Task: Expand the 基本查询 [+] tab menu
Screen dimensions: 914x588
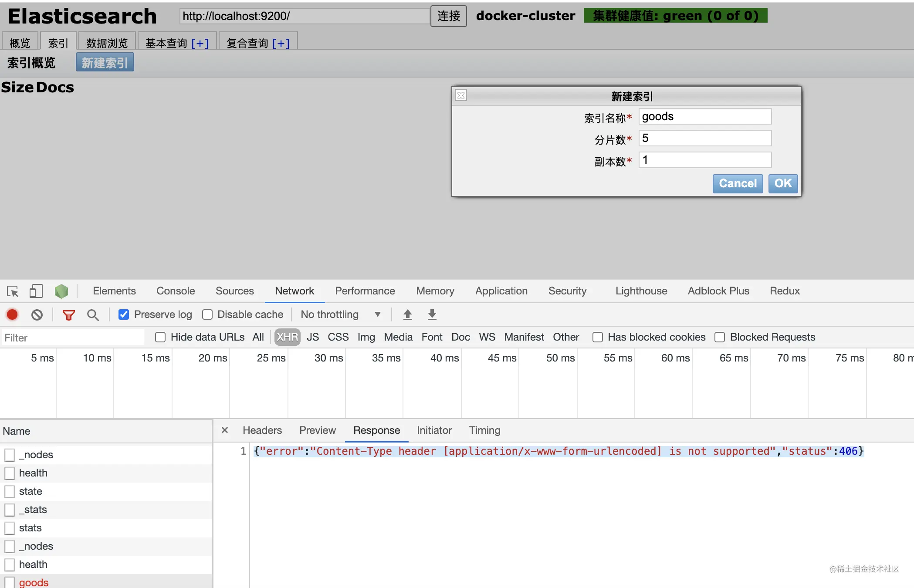Action: 177,43
